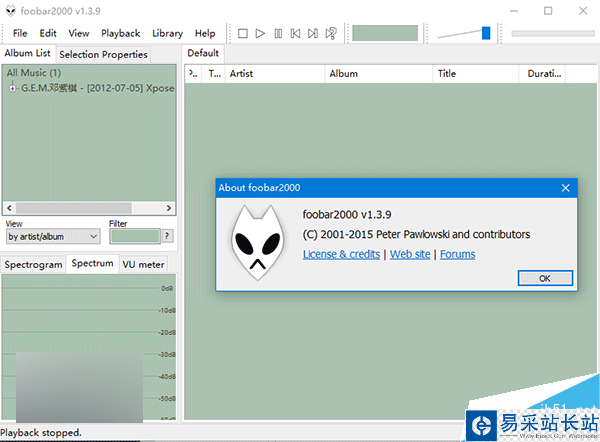
Task: Click the foobar2000 icon in the title bar
Action: [11, 11]
